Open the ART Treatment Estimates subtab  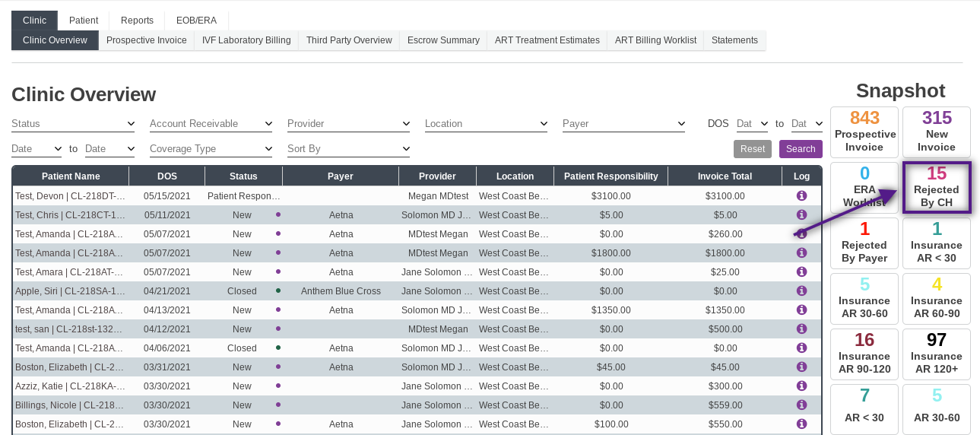[x=547, y=40]
